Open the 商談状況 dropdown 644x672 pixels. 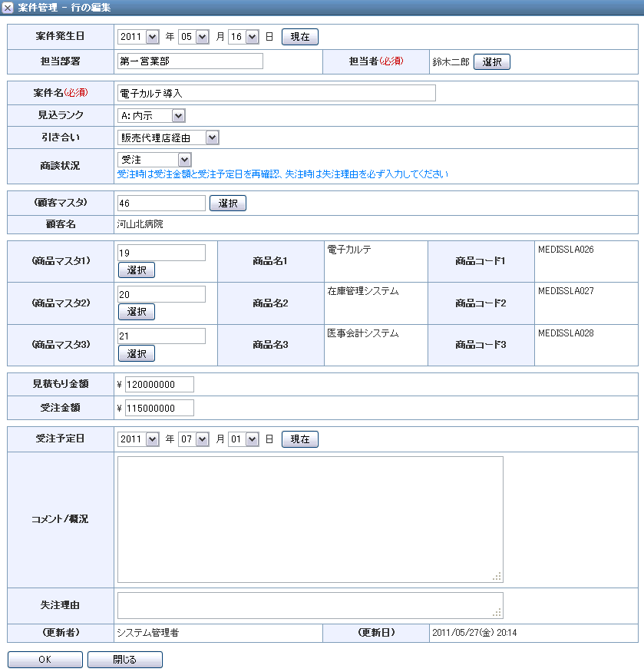pyautogui.click(x=154, y=159)
